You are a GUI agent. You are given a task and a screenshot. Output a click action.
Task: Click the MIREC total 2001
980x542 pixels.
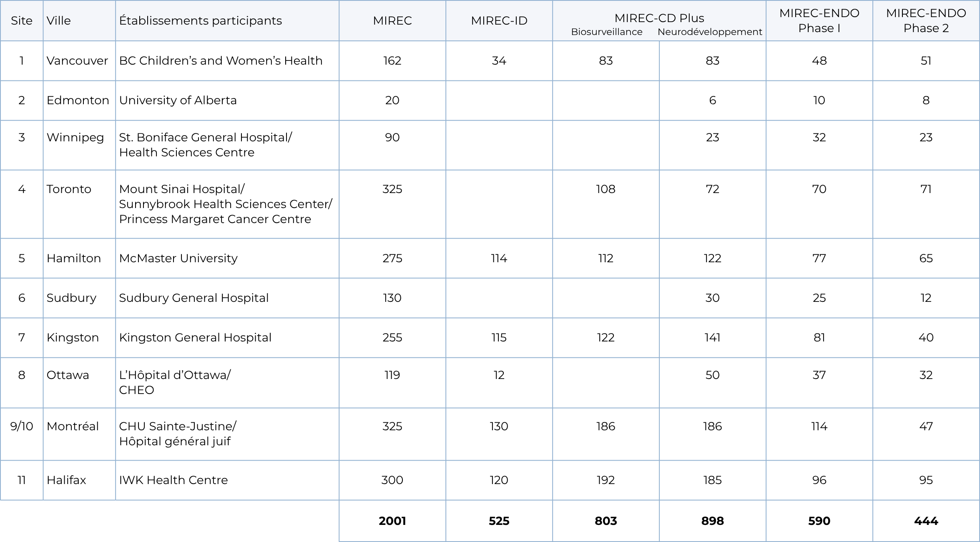392,521
